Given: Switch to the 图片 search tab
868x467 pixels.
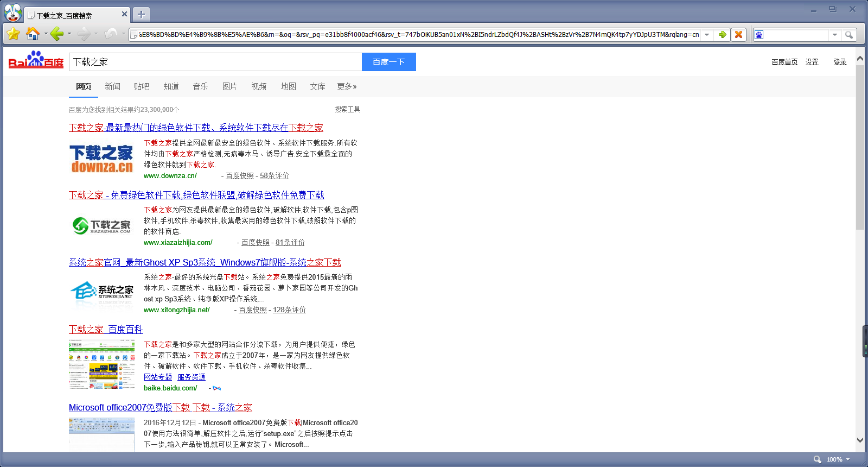Looking at the screenshot, I should [x=229, y=86].
